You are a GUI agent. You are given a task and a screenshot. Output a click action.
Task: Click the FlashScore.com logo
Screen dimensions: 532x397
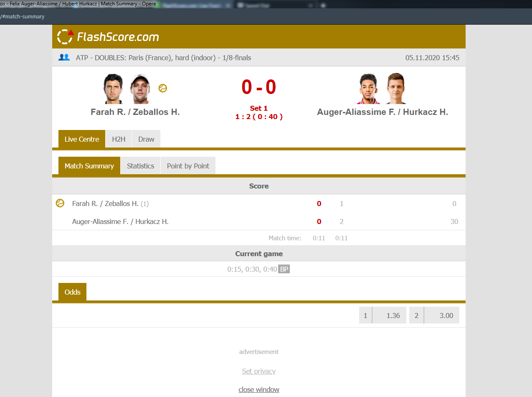108,37
